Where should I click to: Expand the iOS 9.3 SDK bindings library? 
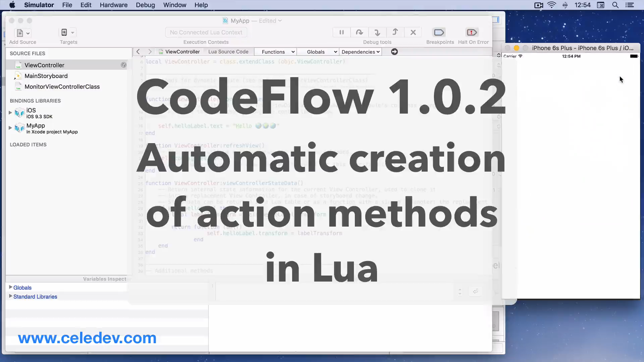point(10,113)
